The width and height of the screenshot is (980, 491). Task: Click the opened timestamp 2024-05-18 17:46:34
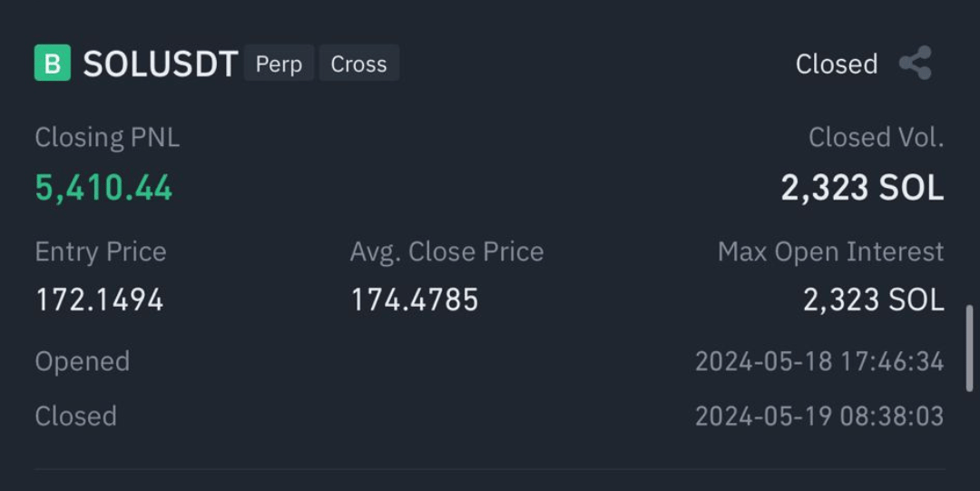pos(819,361)
